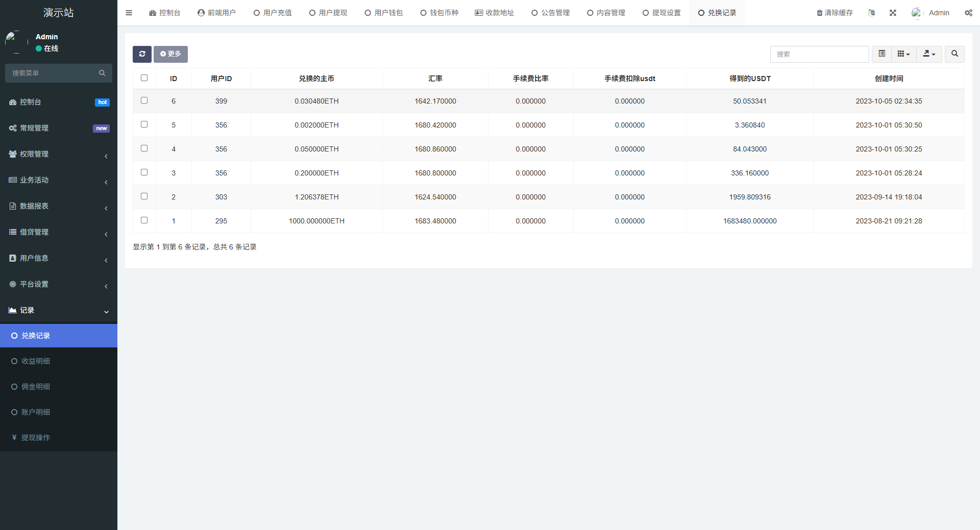Open the settings gear icon at top right
Screen dimensions: 980x530
968,13
